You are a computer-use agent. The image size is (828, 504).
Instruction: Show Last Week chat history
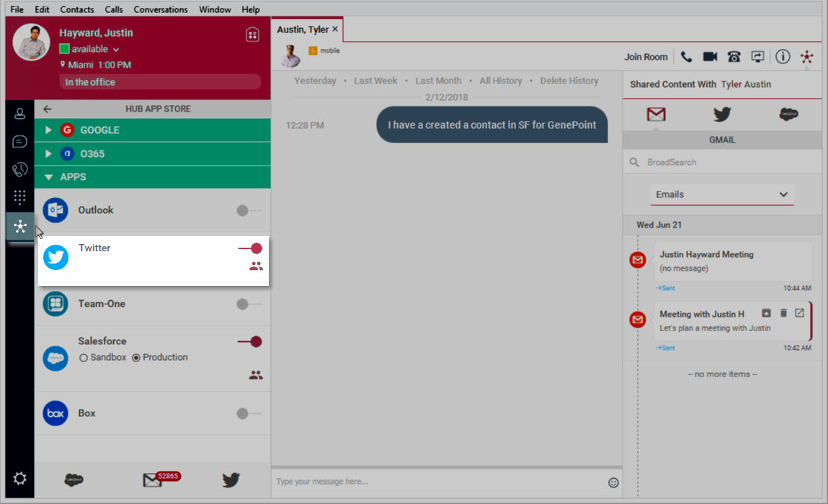coord(375,81)
